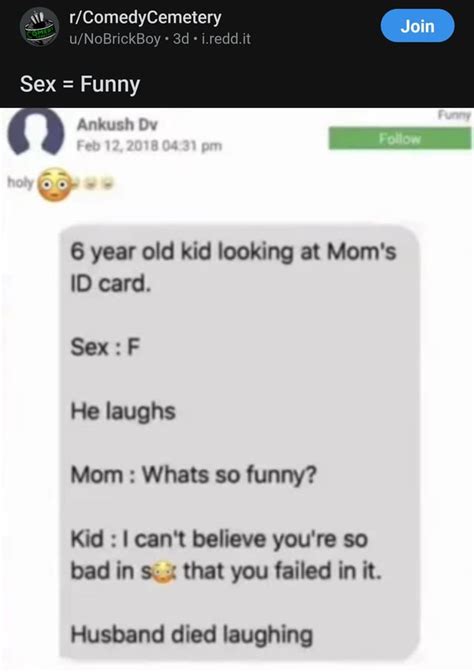Click the Feb 12, 2018 post date
Screen dimensions: 474x672
pyautogui.click(x=149, y=146)
